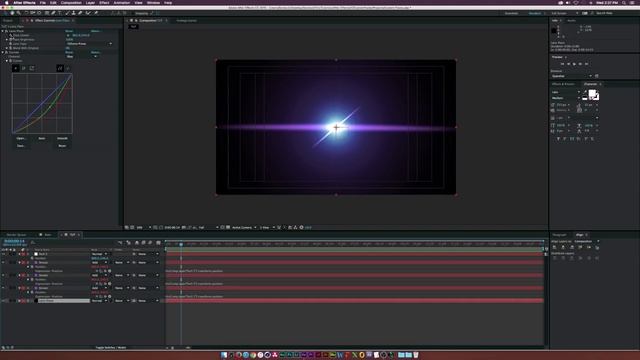Toggle Position stopwatch of Null 3 layer

32,258
